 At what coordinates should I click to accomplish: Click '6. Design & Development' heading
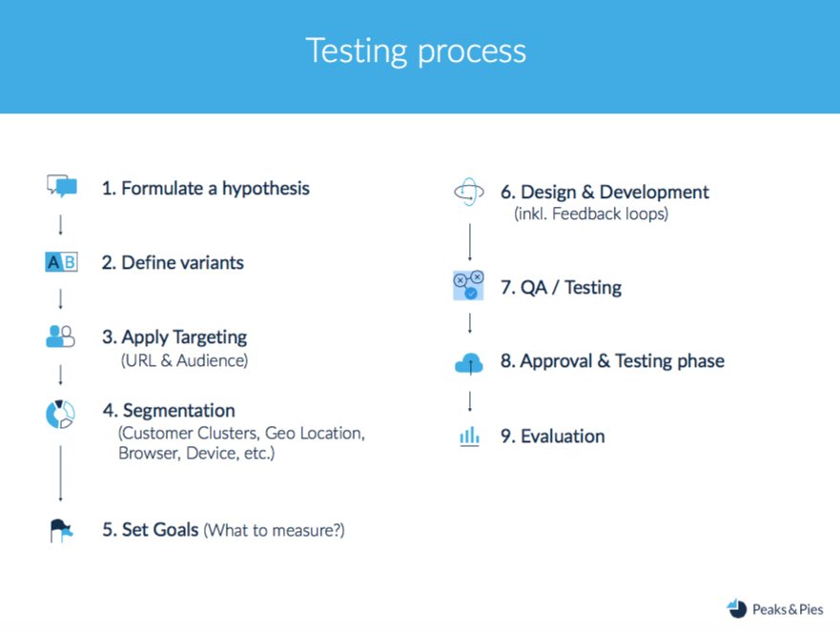pyautogui.click(x=604, y=192)
